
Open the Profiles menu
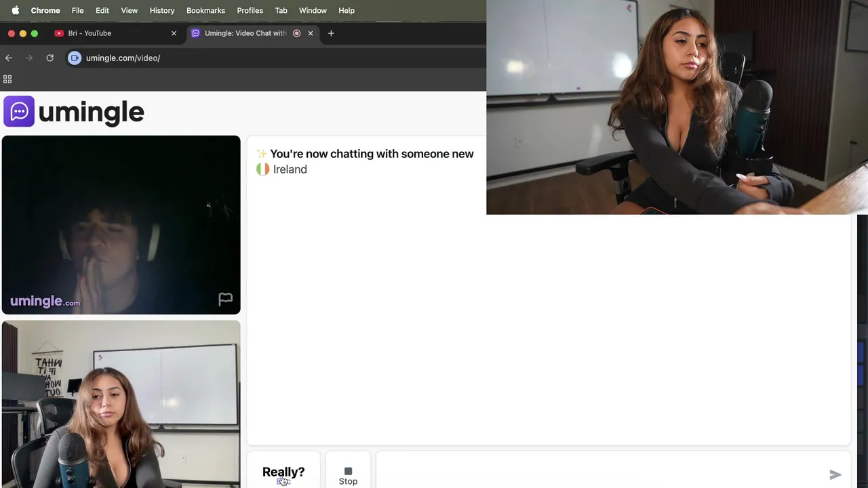pos(250,10)
